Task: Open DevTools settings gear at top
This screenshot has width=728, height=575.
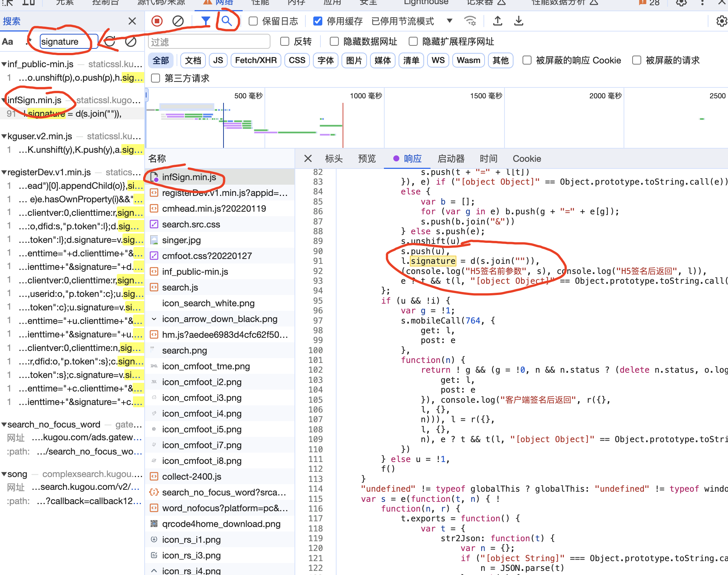Action: [682, 3]
